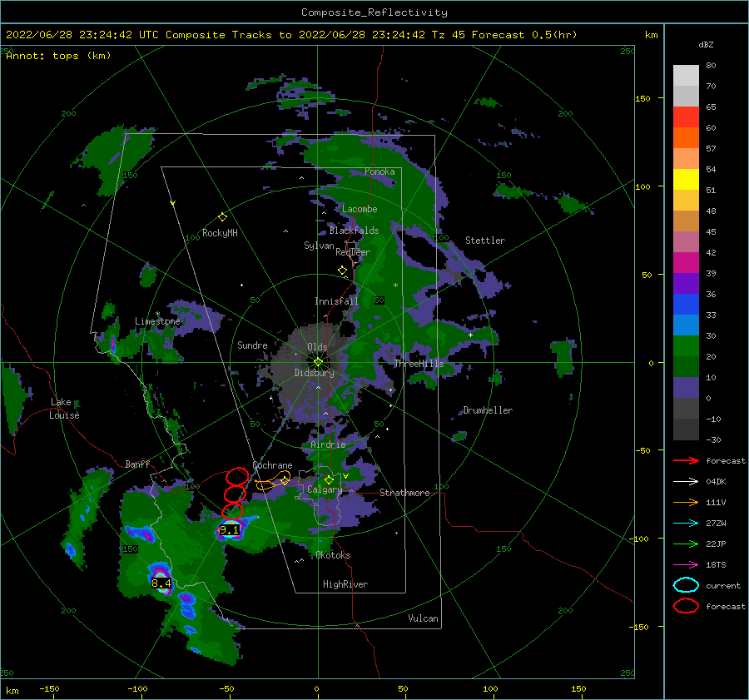
Task: Click the Calgary city label
Action: pos(325,489)
